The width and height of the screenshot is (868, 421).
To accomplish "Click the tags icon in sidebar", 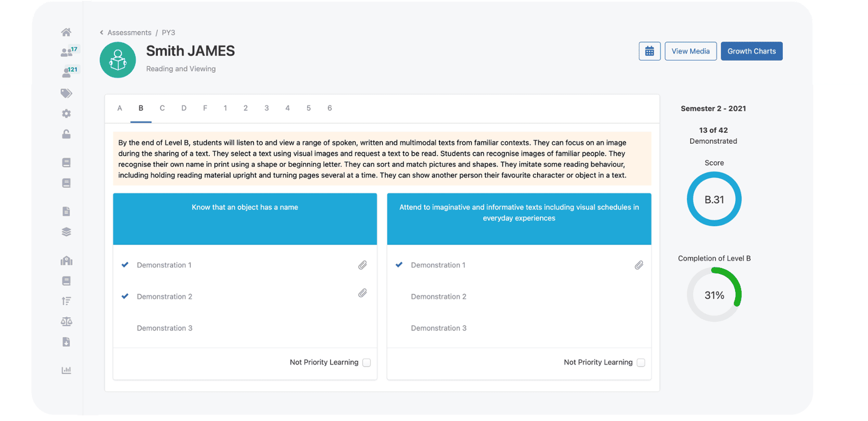I will [x=66, y=93].
